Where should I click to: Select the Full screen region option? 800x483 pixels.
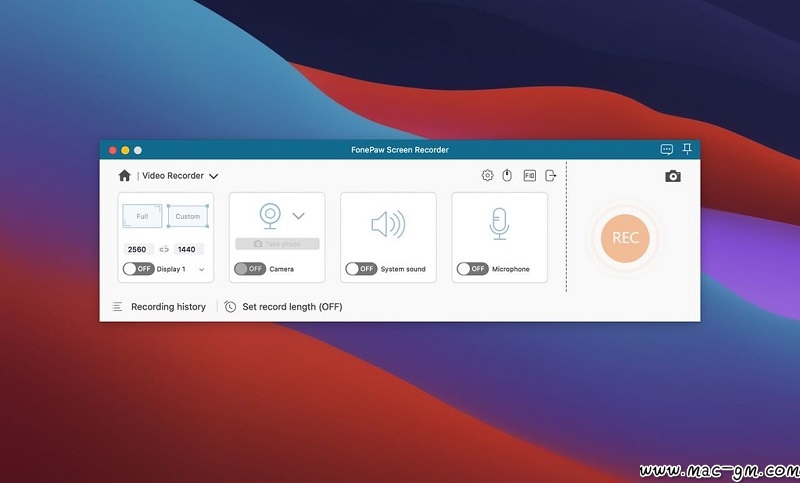[142, 216]
